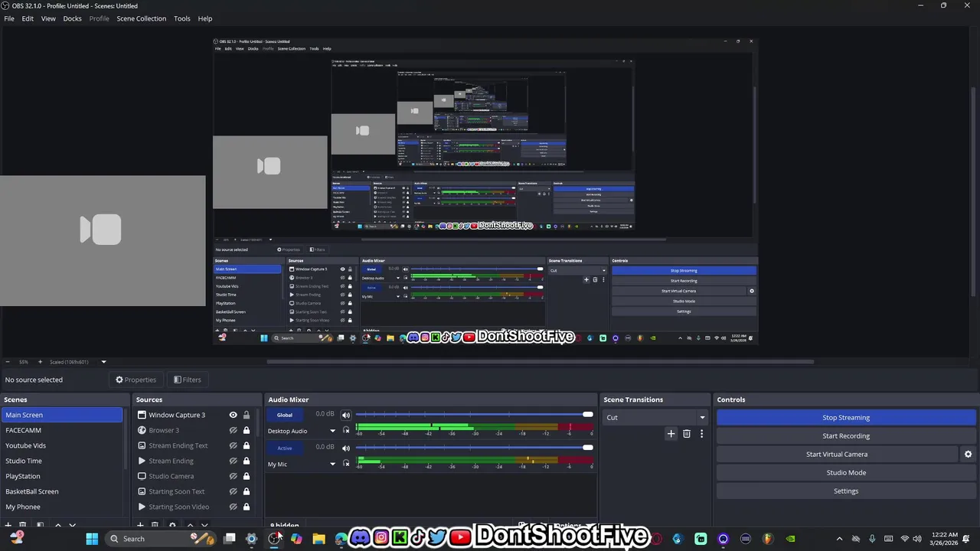Adjust the Desktop Audio volume slider
Screen dimensions: 980x551
tap(474, 415)
